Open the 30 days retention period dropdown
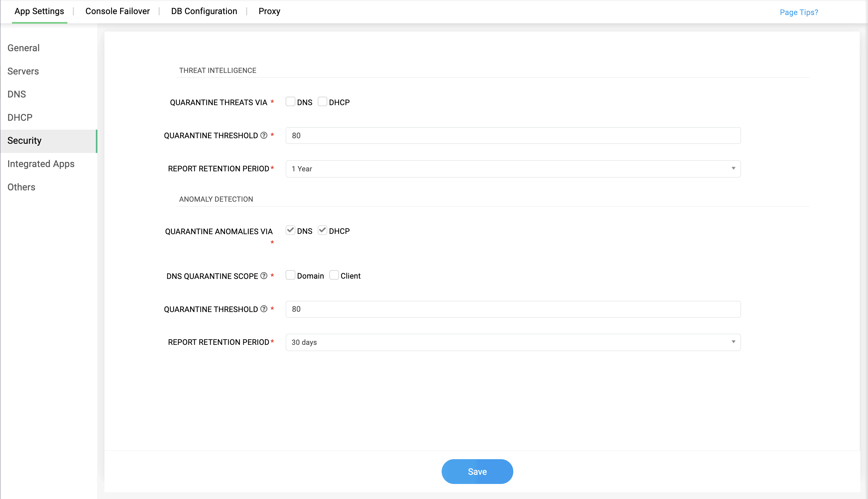 tap(513, 342)
